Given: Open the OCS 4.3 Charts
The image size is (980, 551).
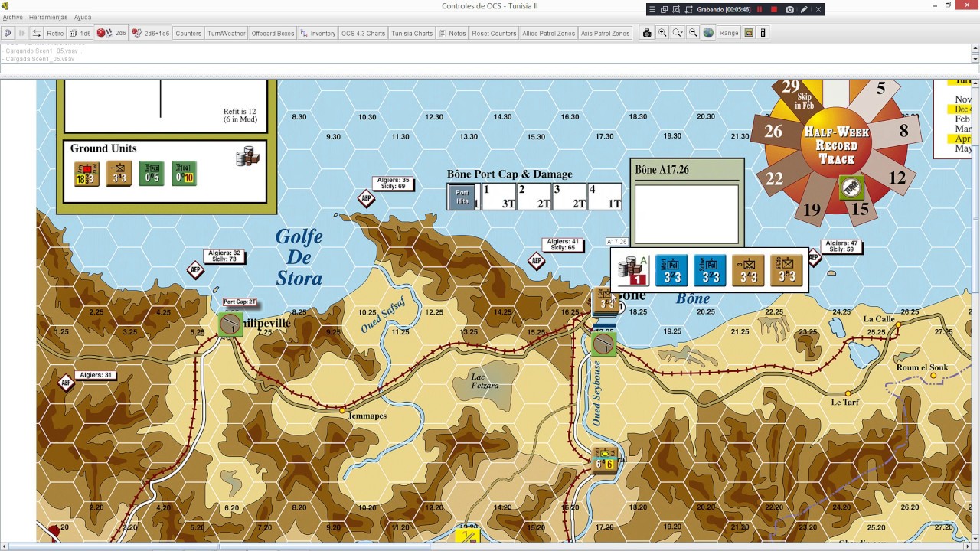Looking at the screenshot, I should 363,33.
